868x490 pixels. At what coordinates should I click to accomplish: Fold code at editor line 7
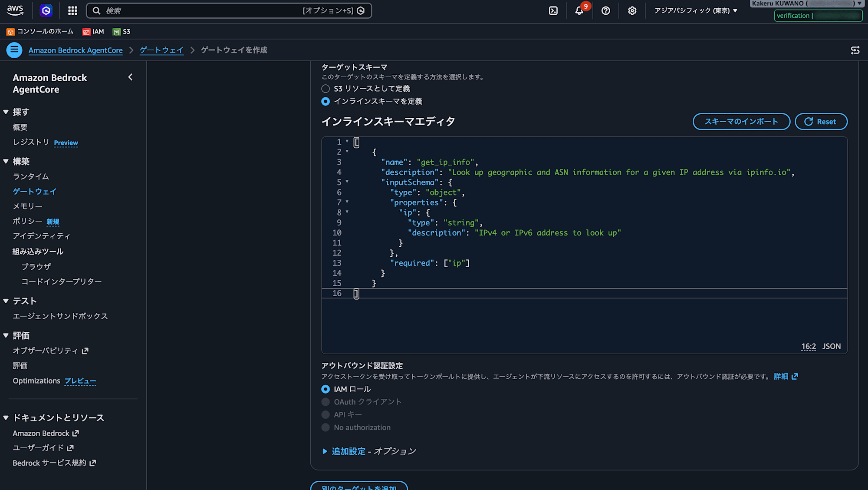[347, 202]
